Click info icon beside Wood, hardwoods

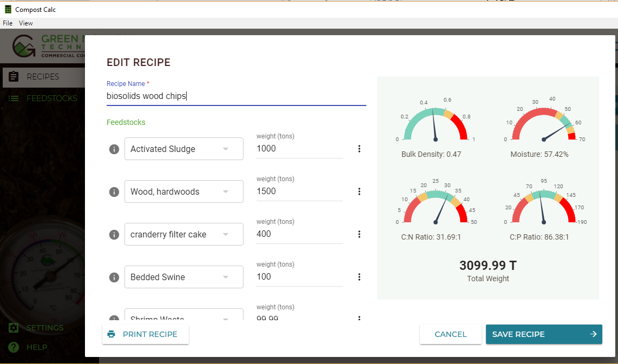[114, 192]
